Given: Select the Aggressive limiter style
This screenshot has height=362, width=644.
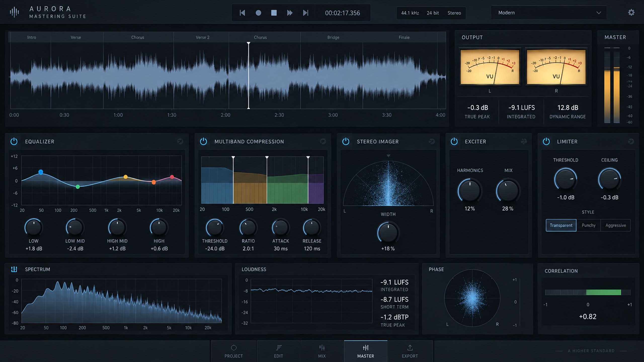Looking at the screenshot, I should pyautogui.click(x=616, y=225).
